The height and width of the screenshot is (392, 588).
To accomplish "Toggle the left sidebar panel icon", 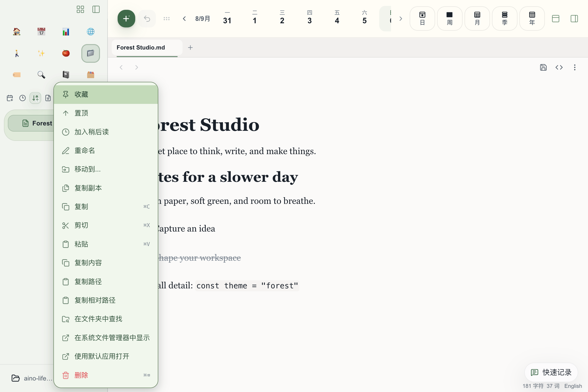I will coord(96,10).
